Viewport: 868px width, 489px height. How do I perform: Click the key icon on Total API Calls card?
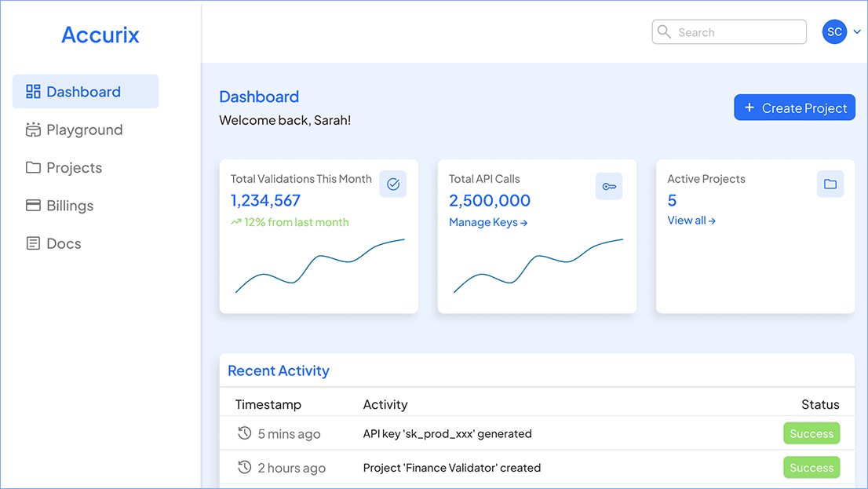[x=609, y=186]
